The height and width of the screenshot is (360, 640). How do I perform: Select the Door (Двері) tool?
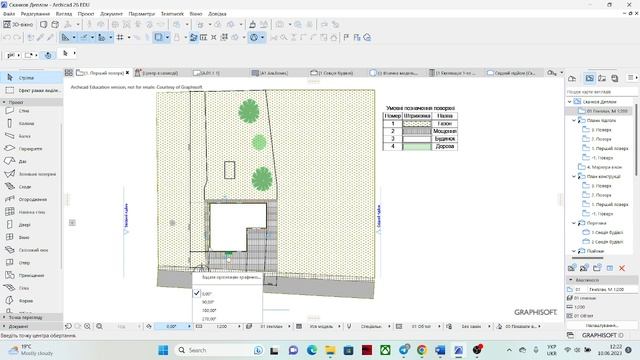(31, 224)
